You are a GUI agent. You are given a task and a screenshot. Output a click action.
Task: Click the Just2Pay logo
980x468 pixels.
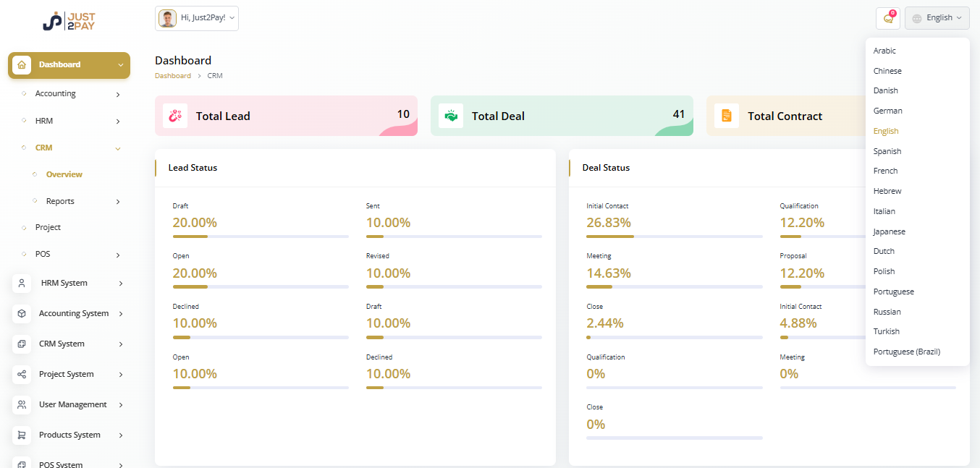point(69,21)
